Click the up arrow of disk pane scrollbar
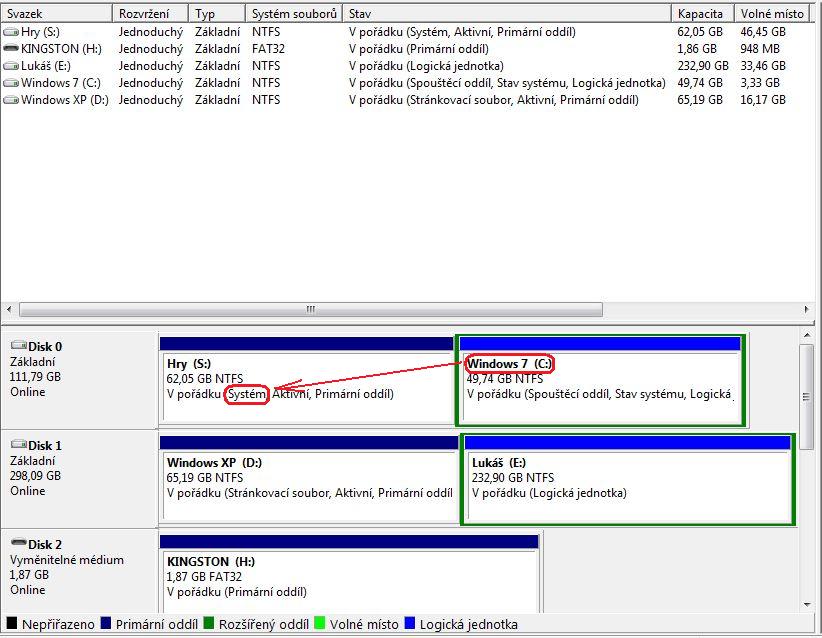 click(x=807, y=335)
